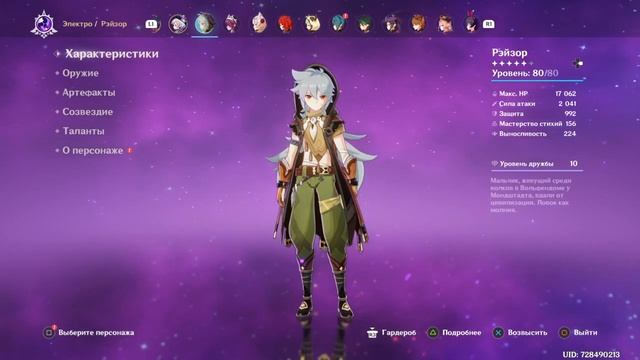Click the Razor character model in the center
The image size is (640, 360).
(x=320, y=192)
